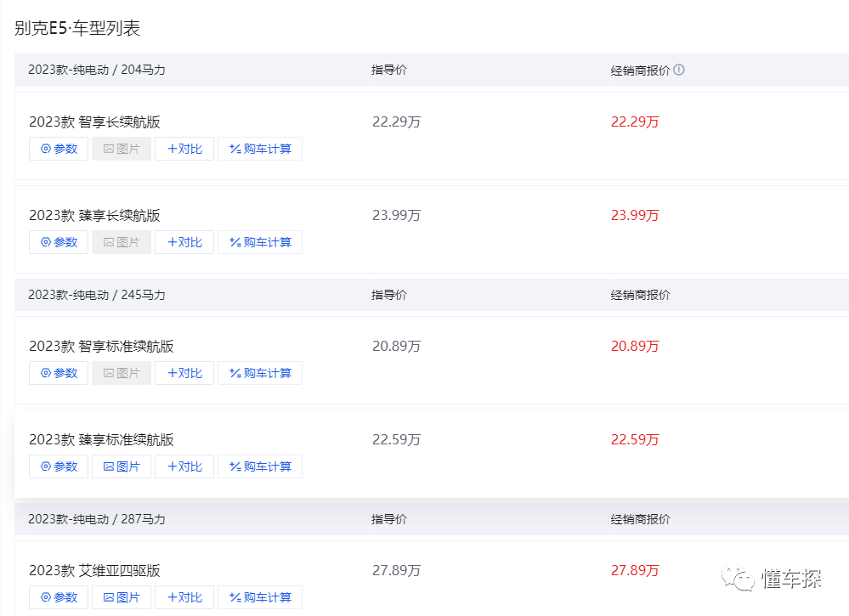Click 指导价 header in 287马力 group
849x616 pixels.
(x=389, y=519)
